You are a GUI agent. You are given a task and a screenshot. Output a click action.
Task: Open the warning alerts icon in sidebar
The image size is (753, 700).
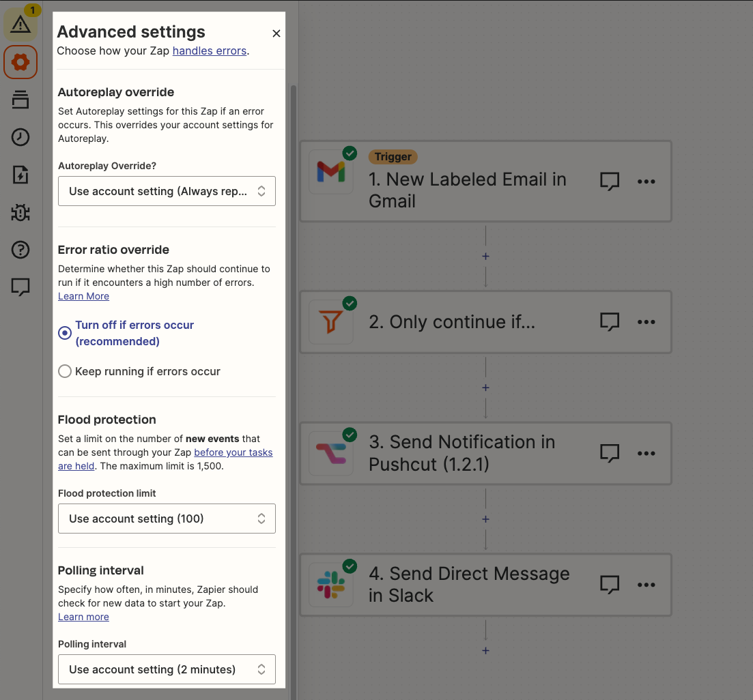coord(20,23)
